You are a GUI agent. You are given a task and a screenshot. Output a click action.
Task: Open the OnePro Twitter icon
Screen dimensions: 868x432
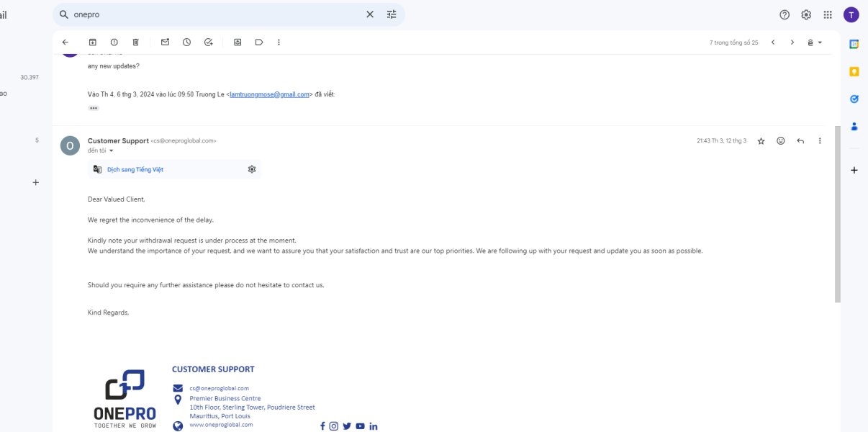(347, 426)
